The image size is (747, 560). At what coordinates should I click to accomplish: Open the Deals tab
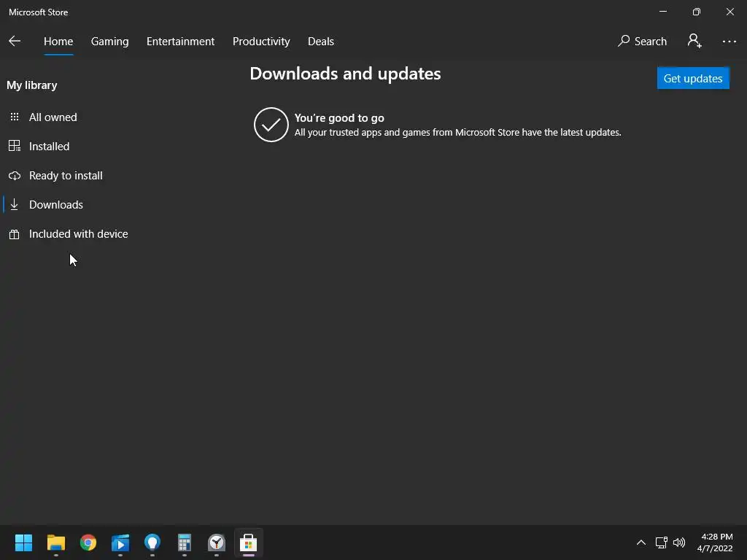point(321,42)
